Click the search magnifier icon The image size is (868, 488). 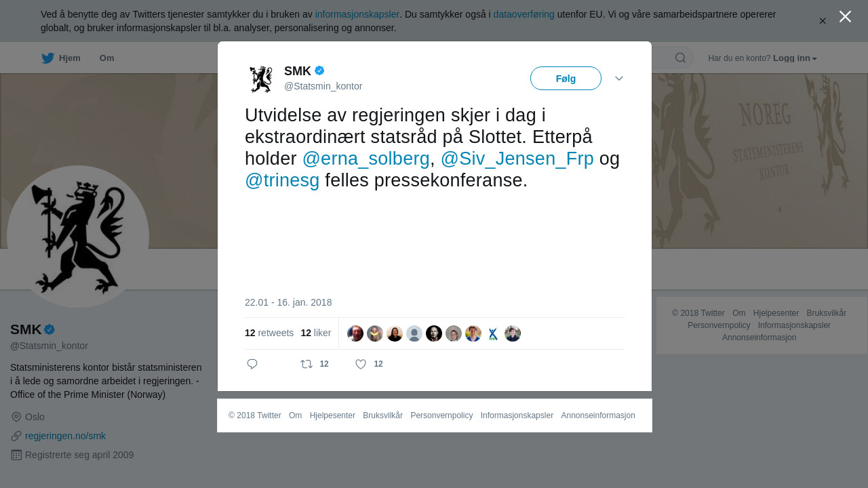[680, 58]
